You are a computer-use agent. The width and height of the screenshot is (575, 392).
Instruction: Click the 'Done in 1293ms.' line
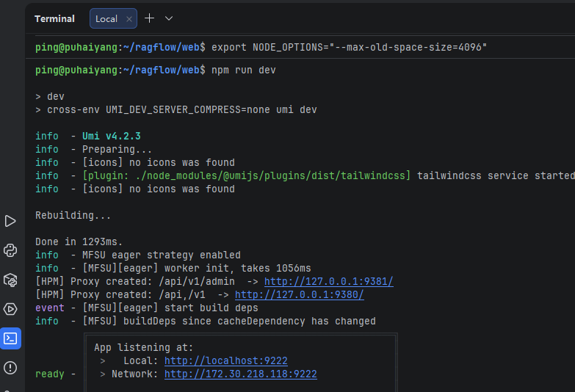[79, 242]
